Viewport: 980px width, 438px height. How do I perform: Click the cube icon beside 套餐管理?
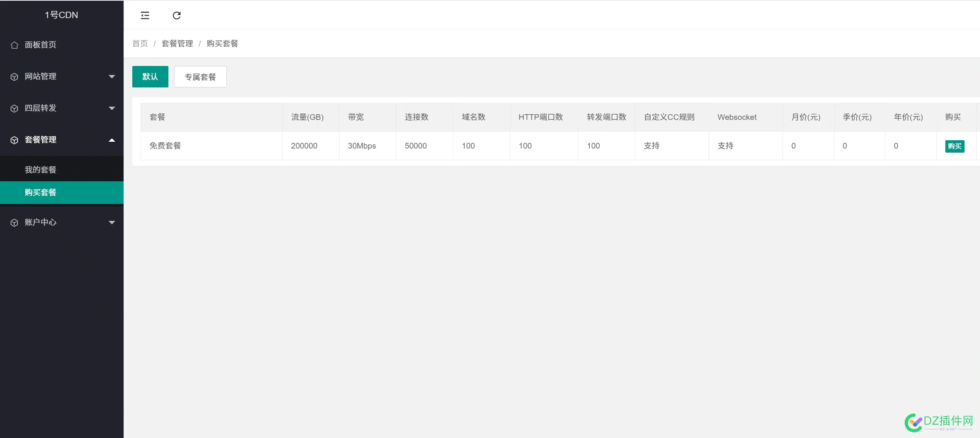14,140
